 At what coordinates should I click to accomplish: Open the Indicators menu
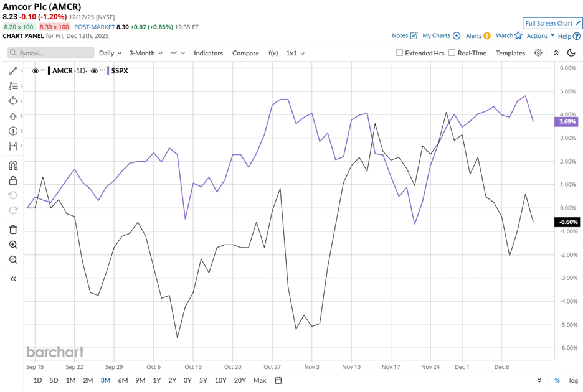208,53
